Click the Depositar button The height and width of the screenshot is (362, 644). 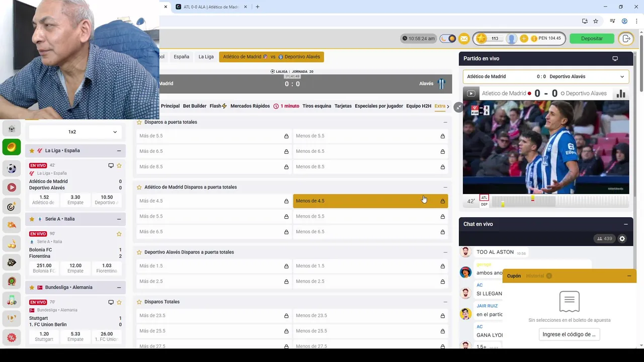(x=592, y=38)
